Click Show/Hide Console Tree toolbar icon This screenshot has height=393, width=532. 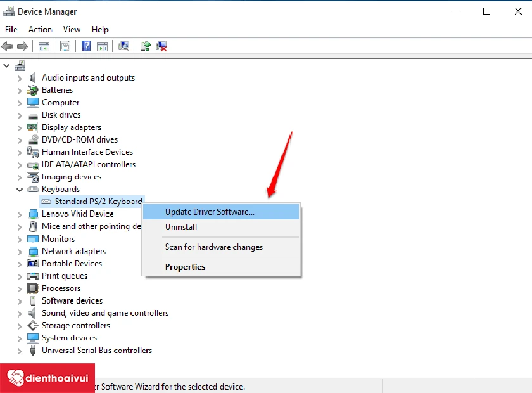(x=44, y=46)
